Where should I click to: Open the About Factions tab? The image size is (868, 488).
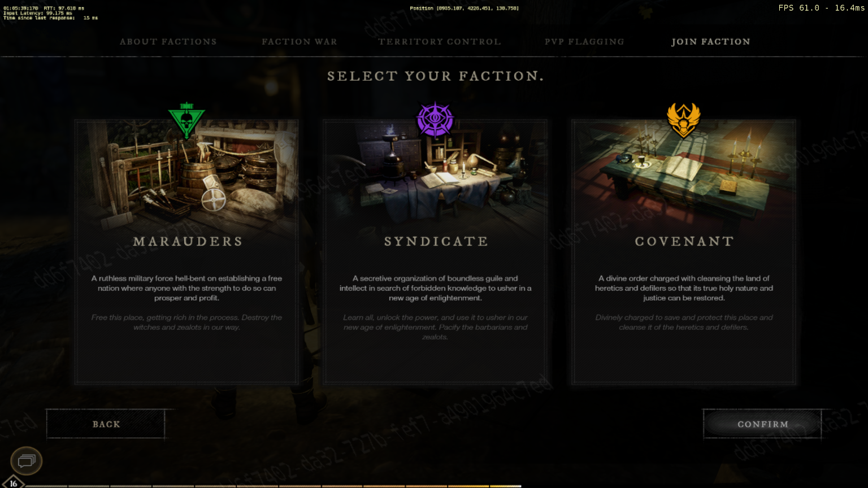pos(168,42)
